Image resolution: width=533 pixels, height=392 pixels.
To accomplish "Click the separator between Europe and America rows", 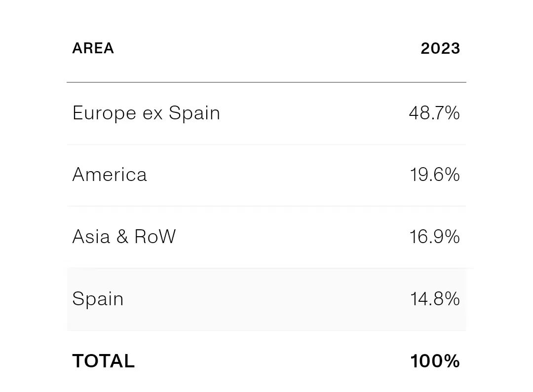I will (x=266, y=144).
